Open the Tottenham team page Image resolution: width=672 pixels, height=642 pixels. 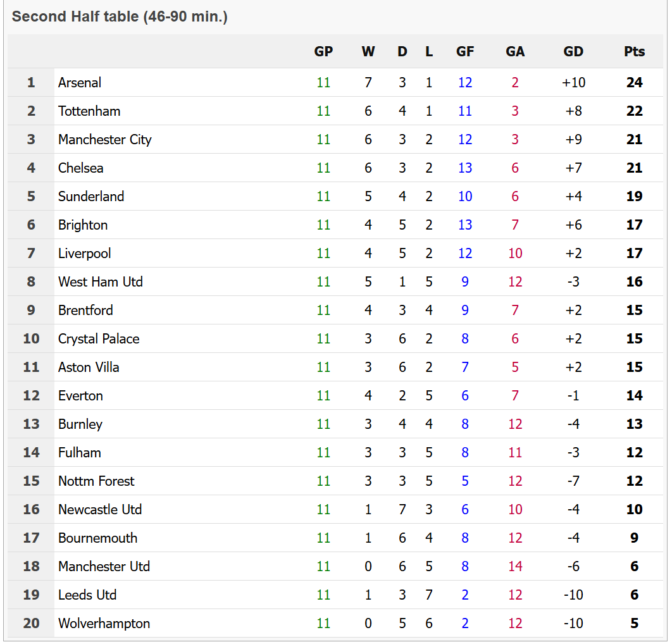(x=89, y=111)
